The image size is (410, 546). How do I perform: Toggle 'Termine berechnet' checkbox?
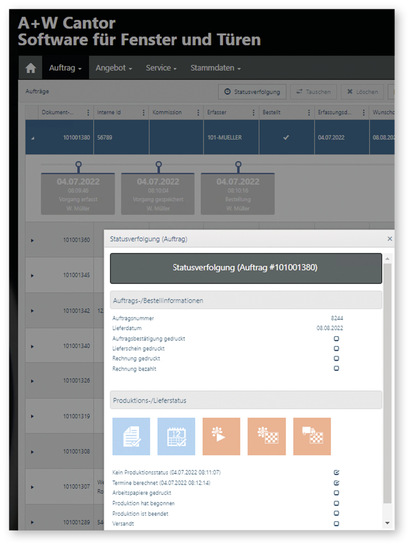(x=336, y=483)
